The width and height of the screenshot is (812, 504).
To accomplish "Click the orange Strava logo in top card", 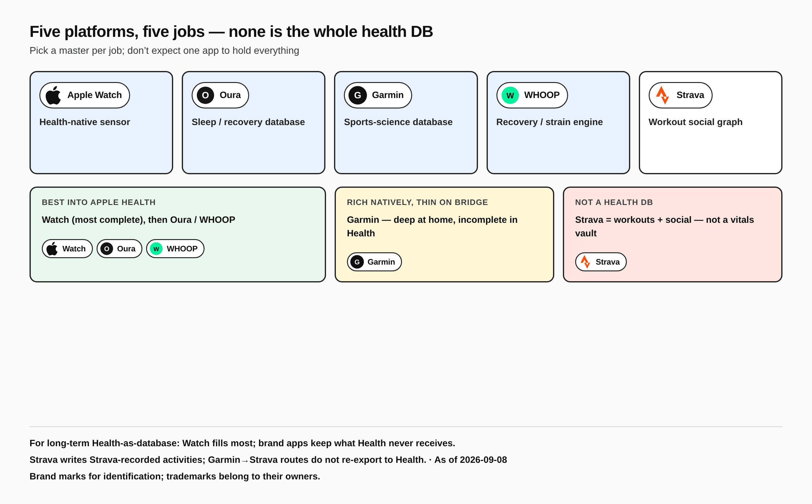I will [663, 95].
